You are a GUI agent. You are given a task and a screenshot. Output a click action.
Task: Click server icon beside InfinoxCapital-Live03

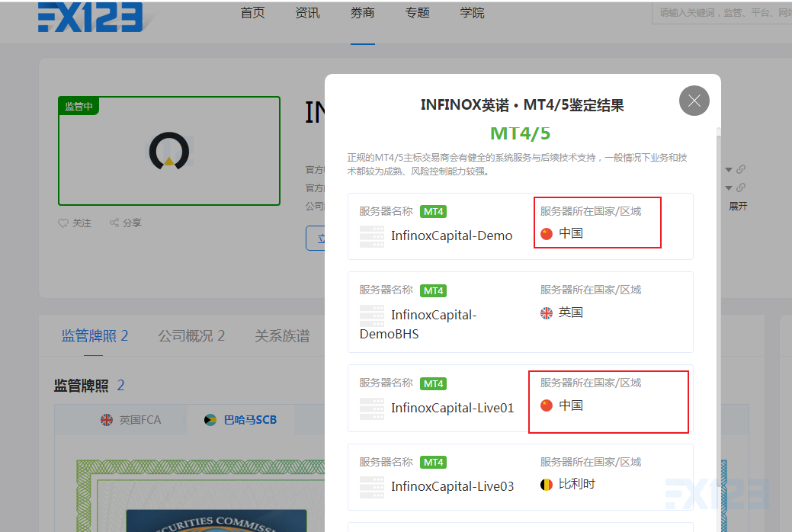(x=372, y=487)
